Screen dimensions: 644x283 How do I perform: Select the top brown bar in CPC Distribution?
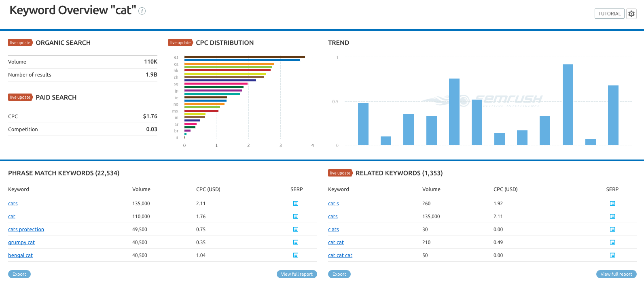(x=244, y=57)
